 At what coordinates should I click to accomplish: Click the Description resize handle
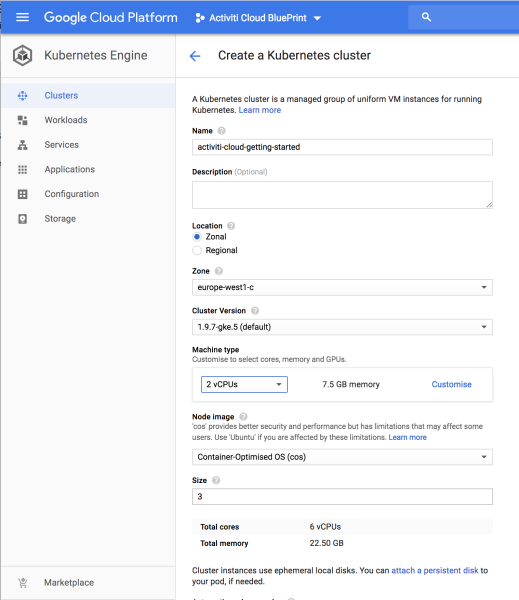click(x=490, y=205)
